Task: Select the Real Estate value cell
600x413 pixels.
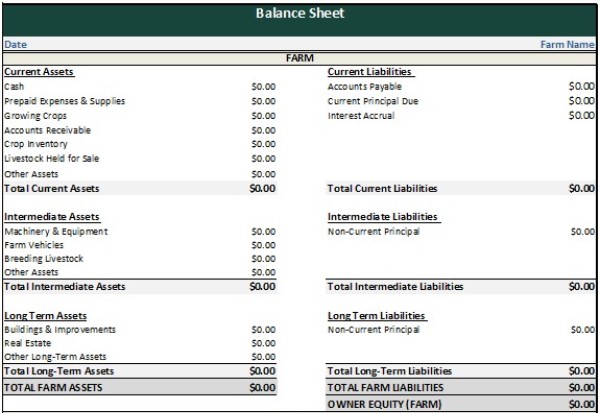Action: 262,343
